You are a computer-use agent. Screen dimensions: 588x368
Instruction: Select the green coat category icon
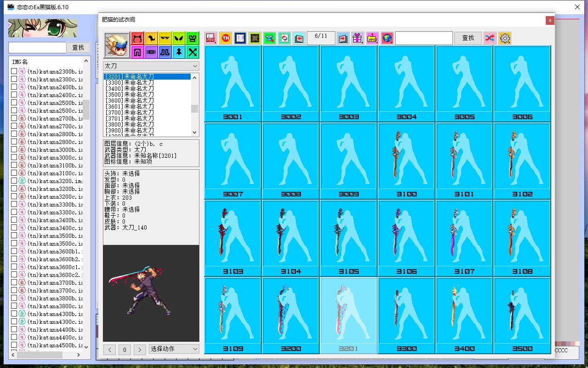[192, 38]
